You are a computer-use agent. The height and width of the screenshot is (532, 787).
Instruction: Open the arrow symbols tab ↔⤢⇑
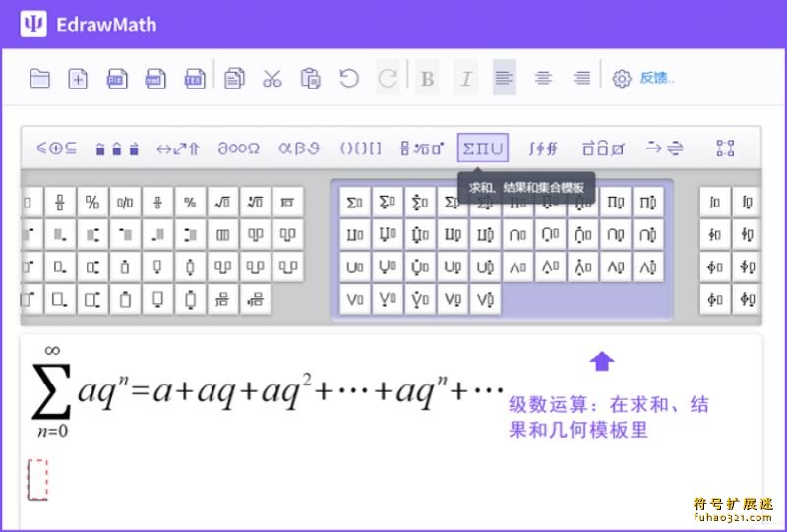178,148
